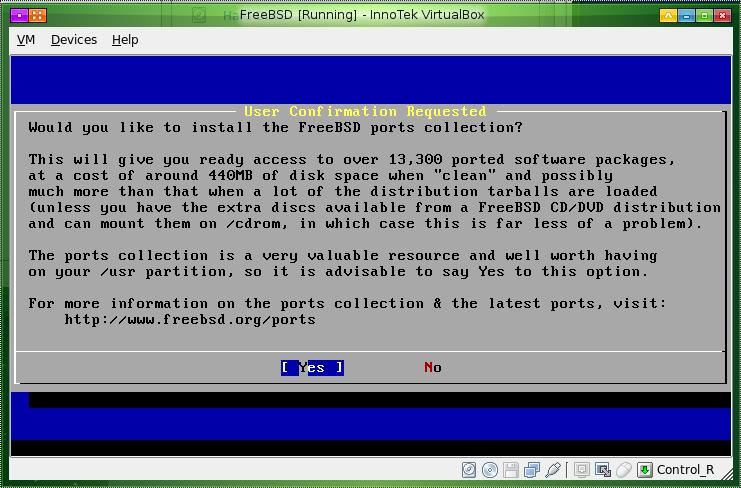Choose Yes to install ports collection
The image size is (741, 488).
tap(312, 368)
